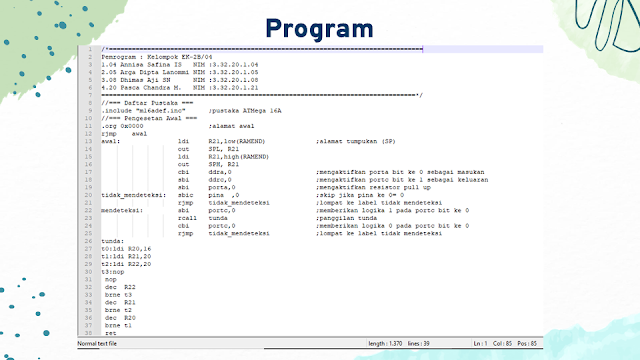Click the "tunda:" label on line 26
Image resolution: width=640 pixels, height=360 pixels.
click(113, 241)
